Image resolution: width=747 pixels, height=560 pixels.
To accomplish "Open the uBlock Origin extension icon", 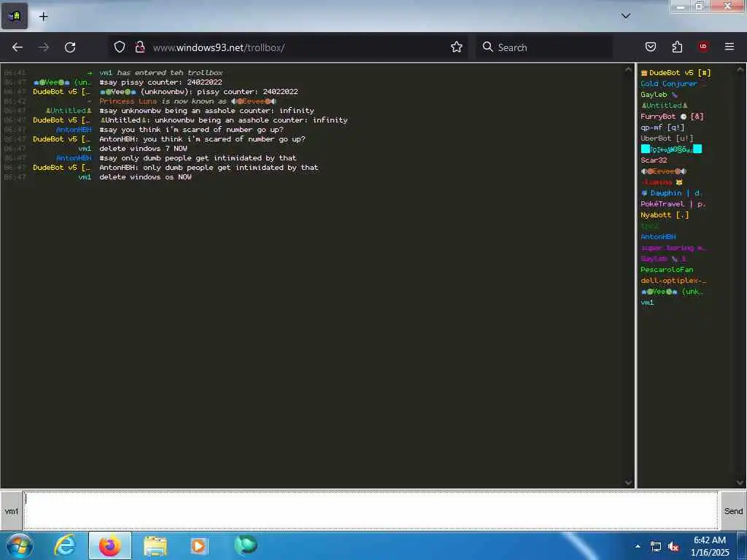I will click(703, 47).
